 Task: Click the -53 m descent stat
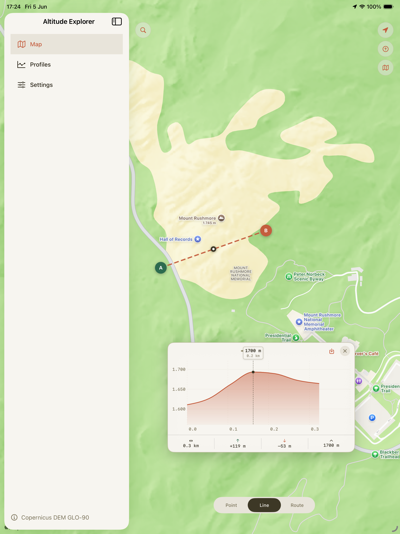click(x=284, y=444)
